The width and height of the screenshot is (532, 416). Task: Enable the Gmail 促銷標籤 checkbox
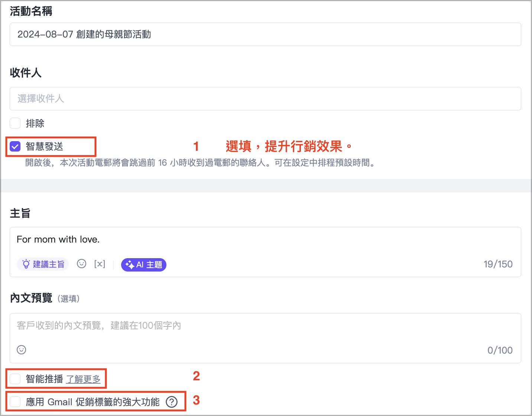(x=15, y=402)
